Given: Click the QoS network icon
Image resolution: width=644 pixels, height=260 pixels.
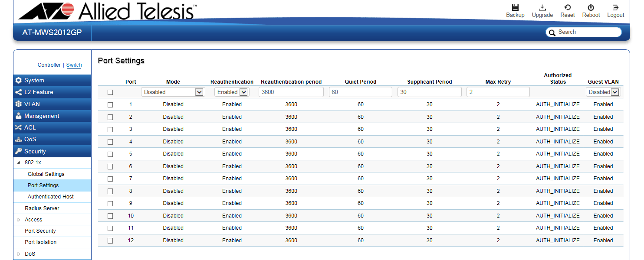Looking at the screenshot, I should (18, 140).
